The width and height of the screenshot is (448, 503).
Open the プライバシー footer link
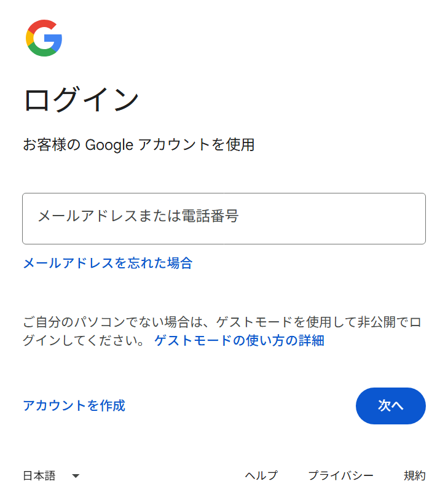[340, 476]
